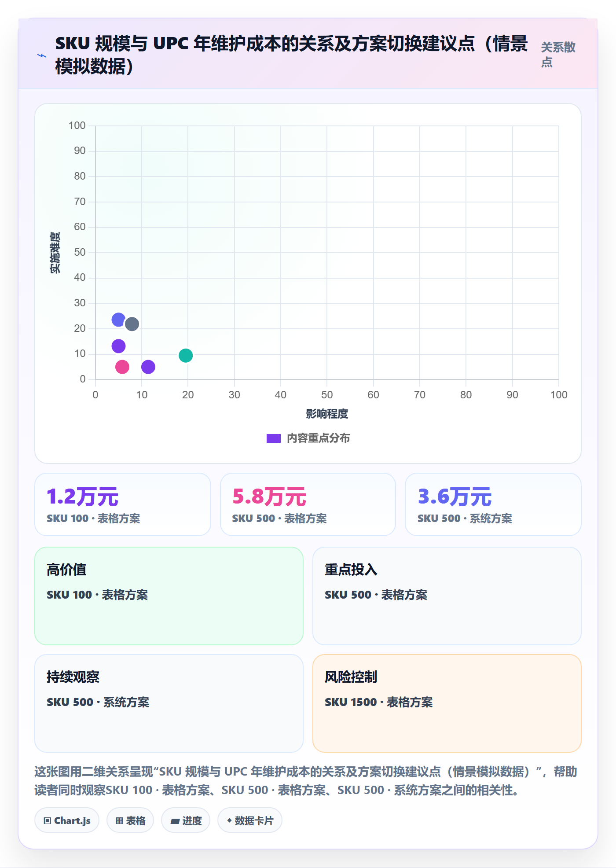Select the gray scatter point
This screenshot has height=868, width=616.
[132, 324]
